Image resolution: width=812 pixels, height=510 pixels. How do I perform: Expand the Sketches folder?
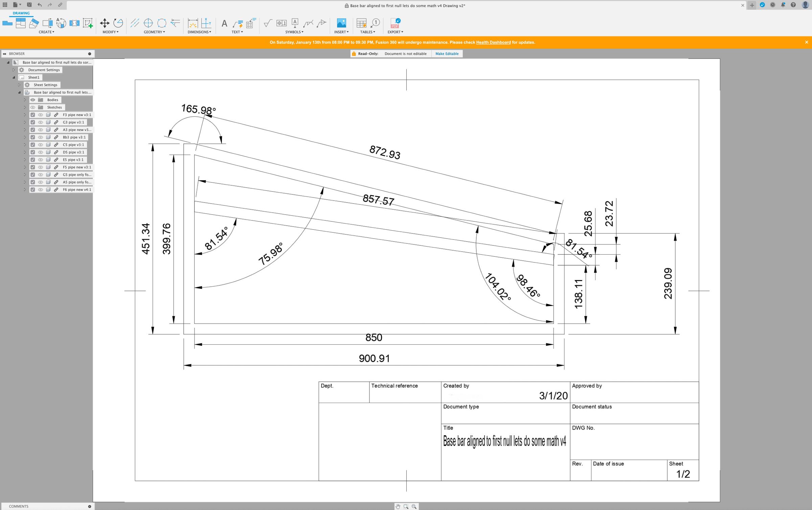pyautogui.click(x=25, y=108)
